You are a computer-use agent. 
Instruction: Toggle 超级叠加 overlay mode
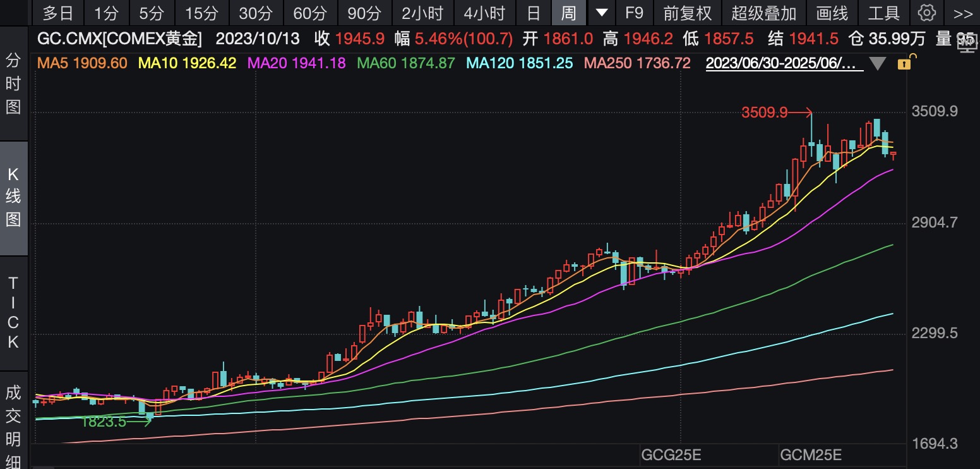(x=763, y=13)
